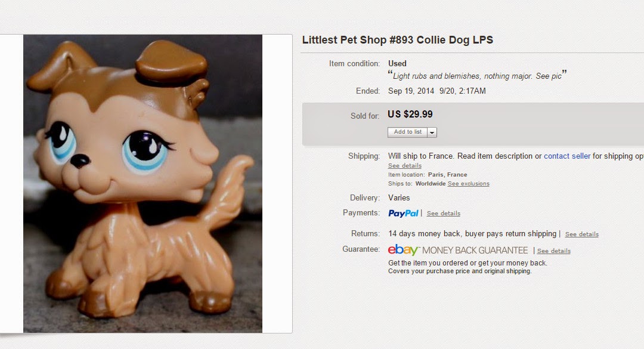
Task: Click the eBay logo in Guarantee row
Action: click(404, 250)
